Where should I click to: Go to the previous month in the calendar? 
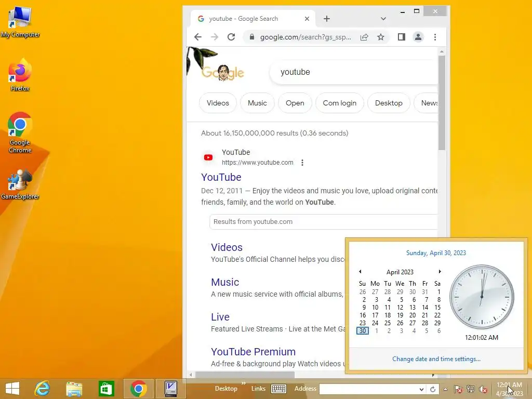[361, 271]
